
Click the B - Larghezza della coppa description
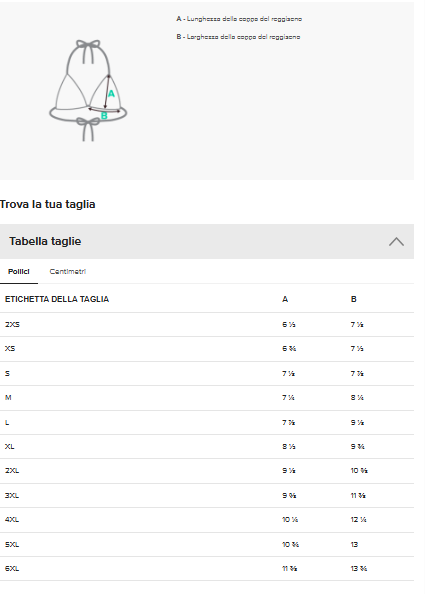pyautogui.click(x=238, y=37)
